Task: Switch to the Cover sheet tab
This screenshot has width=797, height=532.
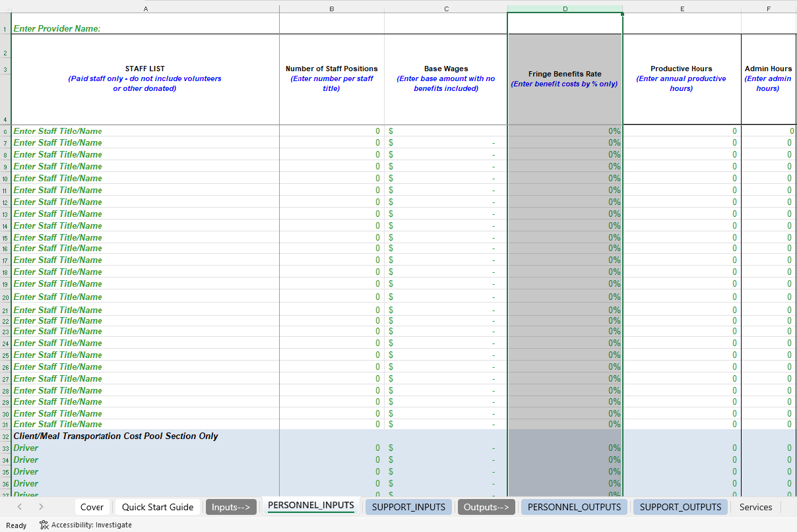Action: point(92,507)
